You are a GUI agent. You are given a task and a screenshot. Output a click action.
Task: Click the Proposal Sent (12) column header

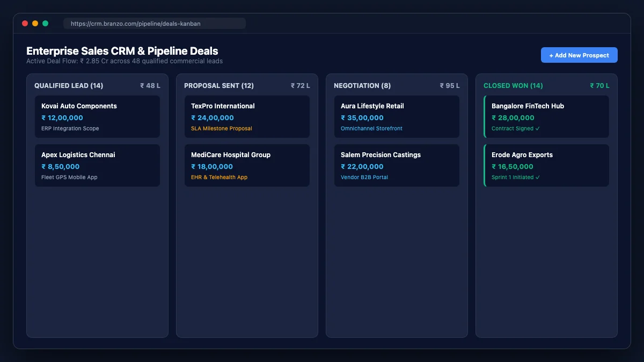pos(219,86)
